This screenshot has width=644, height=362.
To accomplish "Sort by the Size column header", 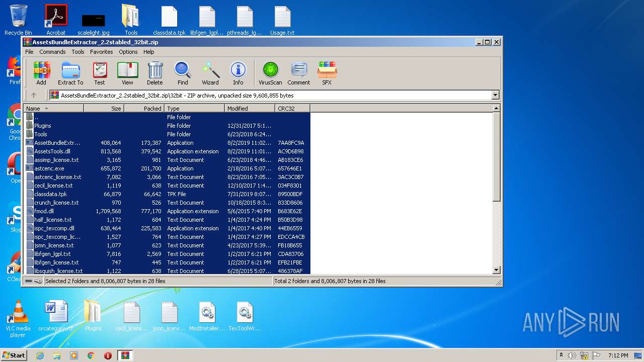I will pos(104,108).
